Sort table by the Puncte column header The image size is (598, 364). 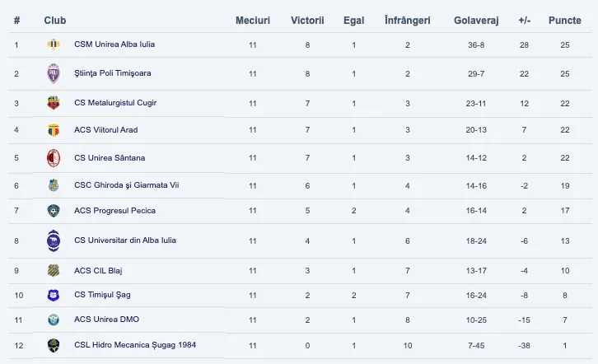[x=564, y=20]
